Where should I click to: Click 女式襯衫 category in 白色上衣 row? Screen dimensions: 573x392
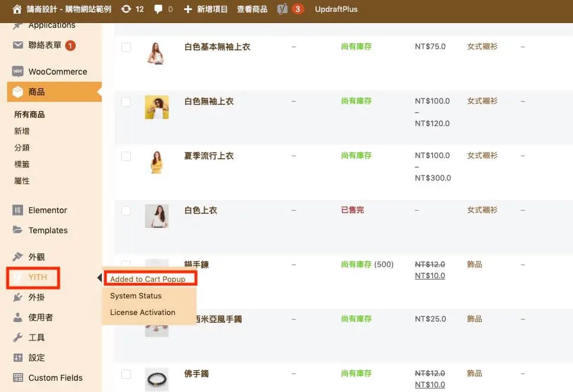(x=482, y=210)
